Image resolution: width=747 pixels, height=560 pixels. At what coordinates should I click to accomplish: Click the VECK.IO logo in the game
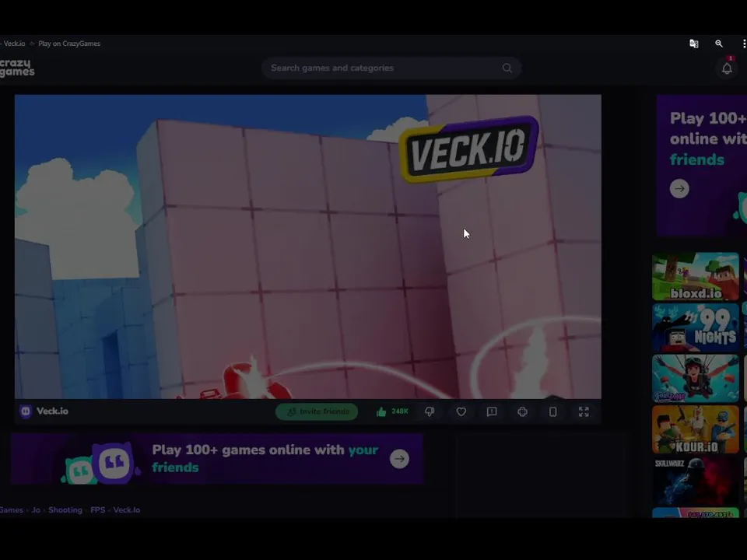click(x=468, y=149)
